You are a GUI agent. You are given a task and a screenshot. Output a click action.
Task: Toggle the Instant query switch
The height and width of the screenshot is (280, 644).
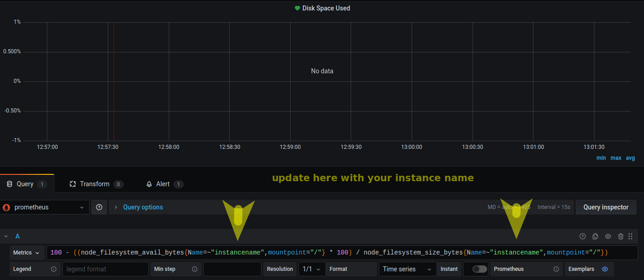pos(479,269)
